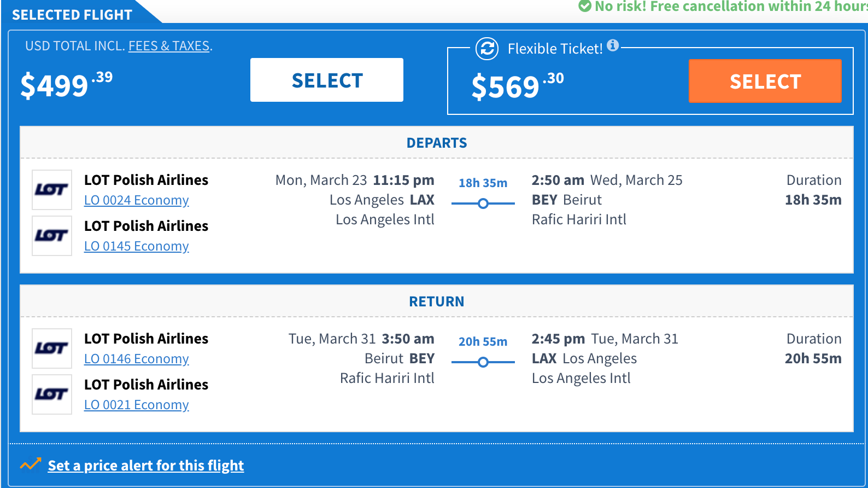Click LOT logo beside flight LO 0021

(x=52, y=394)
